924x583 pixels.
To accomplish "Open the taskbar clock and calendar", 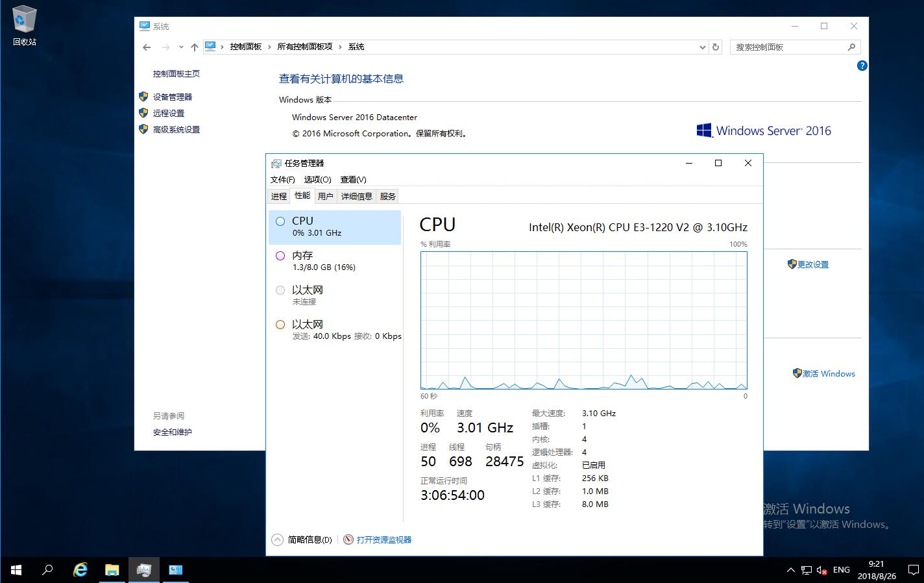I will click(877, 570).
